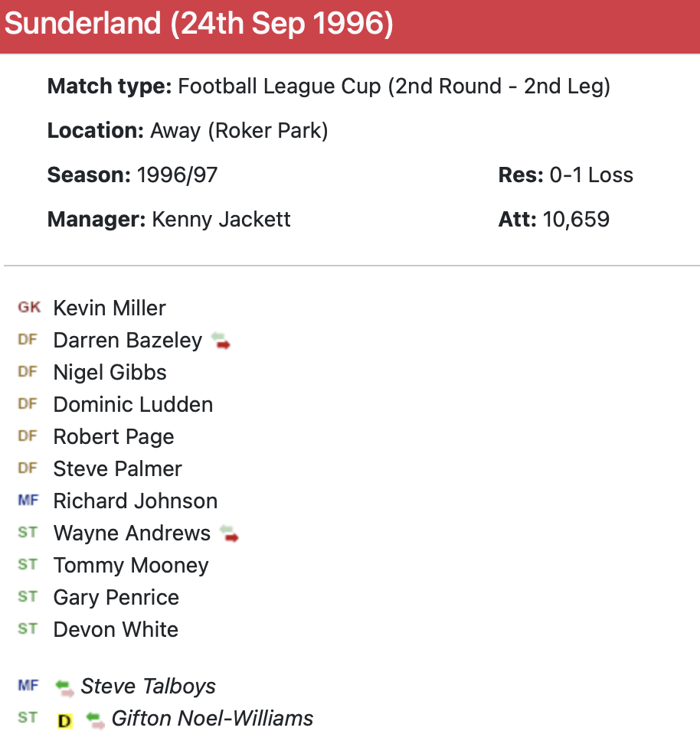Click ST position icon for Devon White
Image resolution: width=700 pixels, height=744 pixels.
(x=28, y=629)
